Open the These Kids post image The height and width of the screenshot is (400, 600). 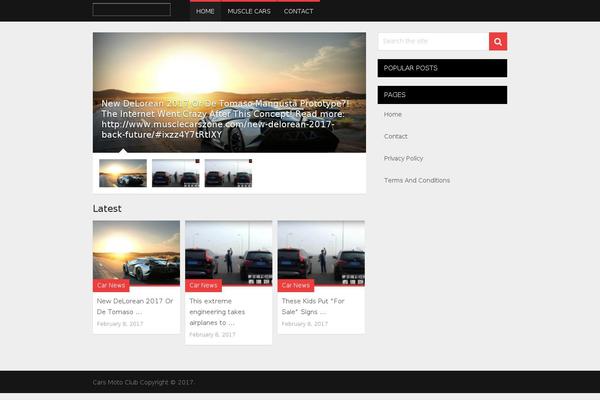(321, 253)
